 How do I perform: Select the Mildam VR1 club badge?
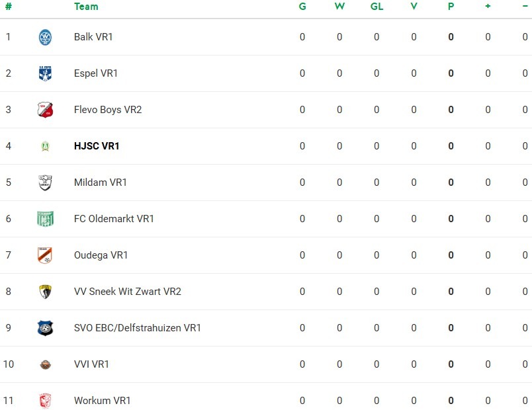(45, 183)
